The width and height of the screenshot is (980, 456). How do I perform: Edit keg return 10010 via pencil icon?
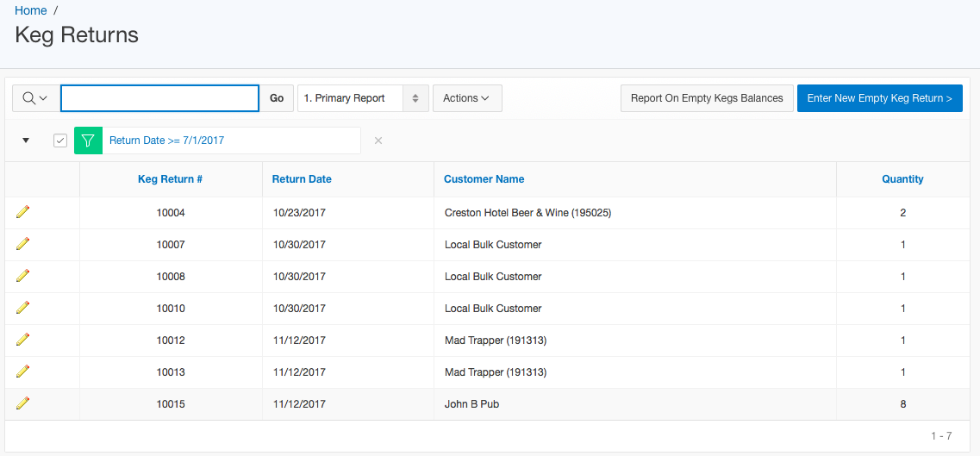(x=23, y=308)
